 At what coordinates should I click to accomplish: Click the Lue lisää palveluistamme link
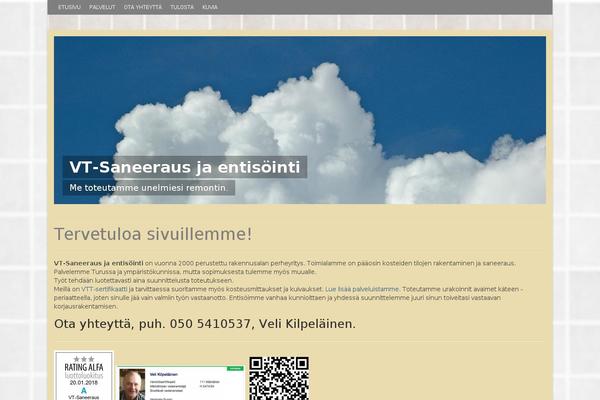click(x=362, y=289)
